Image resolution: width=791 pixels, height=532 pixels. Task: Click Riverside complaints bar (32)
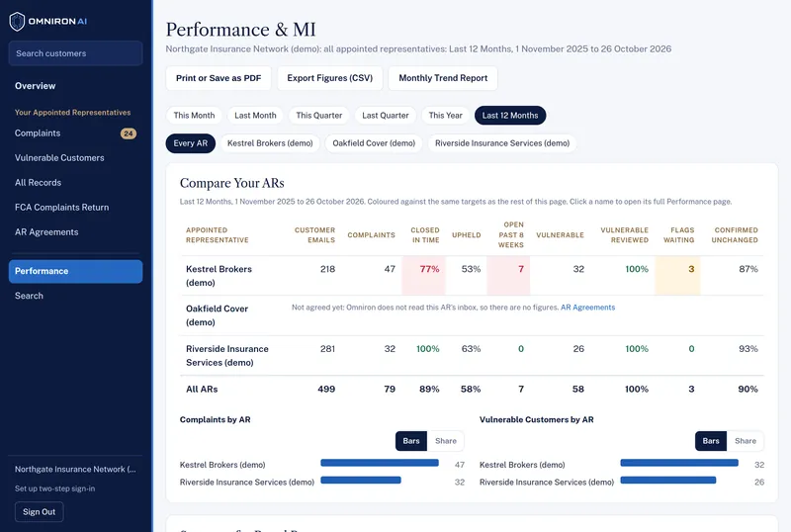click(361, 480)
